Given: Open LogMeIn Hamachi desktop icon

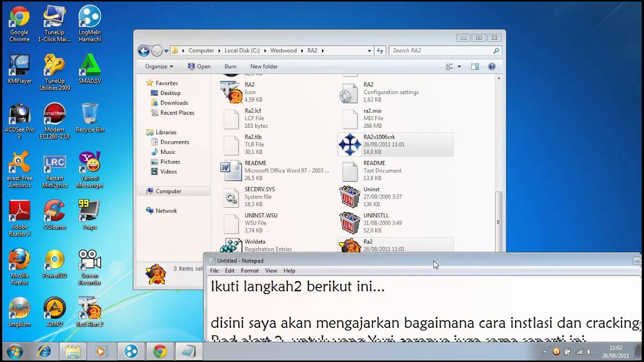Looking at the screenshot, I should click(90, 24).
